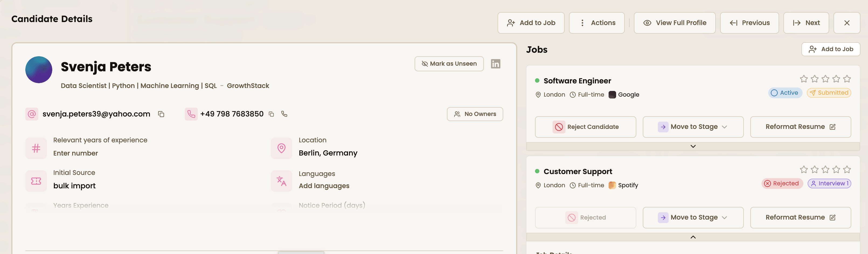Click Add languages field
This screenshot has height=254, width=868.
point(324,186)
